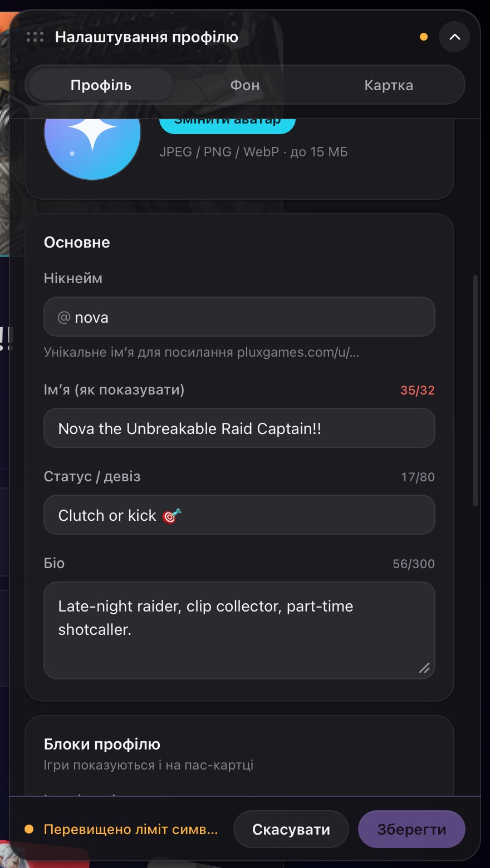Image resolution: width=490 pixels, height=868 pixels.
Task: Click the red 35/32 character counter
Action: click(x=418, y=390)
